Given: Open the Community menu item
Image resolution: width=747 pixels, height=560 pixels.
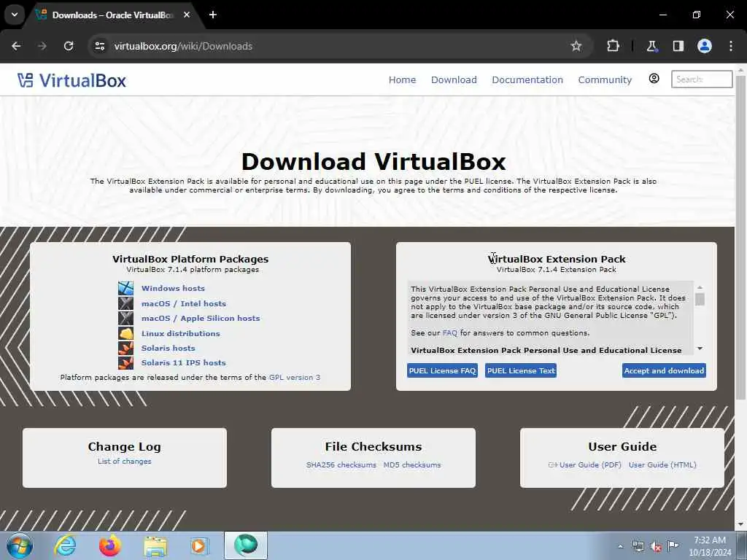Looking at the screenshot, I should click(x=605, y=80).
